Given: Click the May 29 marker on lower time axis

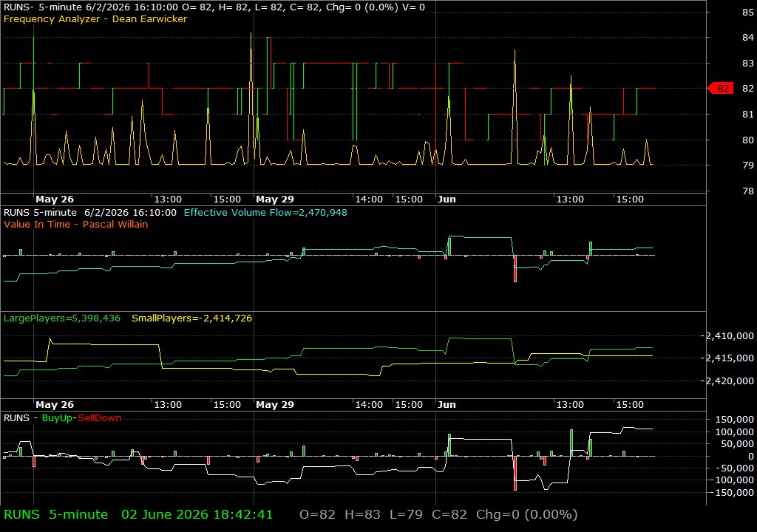Looking at the screenshot, I should [x=275, y=405].
